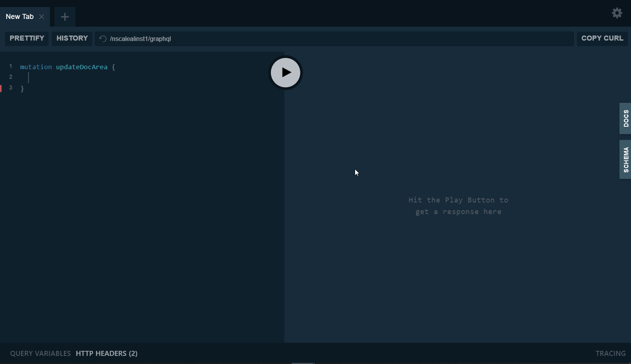Open the Playground settings gear
This screenshot has width=631, height=364.
point(617,13)
